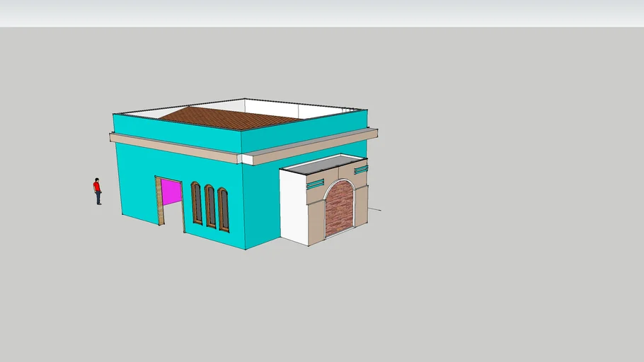Pick the rightmost arched window
The image size is (644, 362).
[x=224, y=210]
